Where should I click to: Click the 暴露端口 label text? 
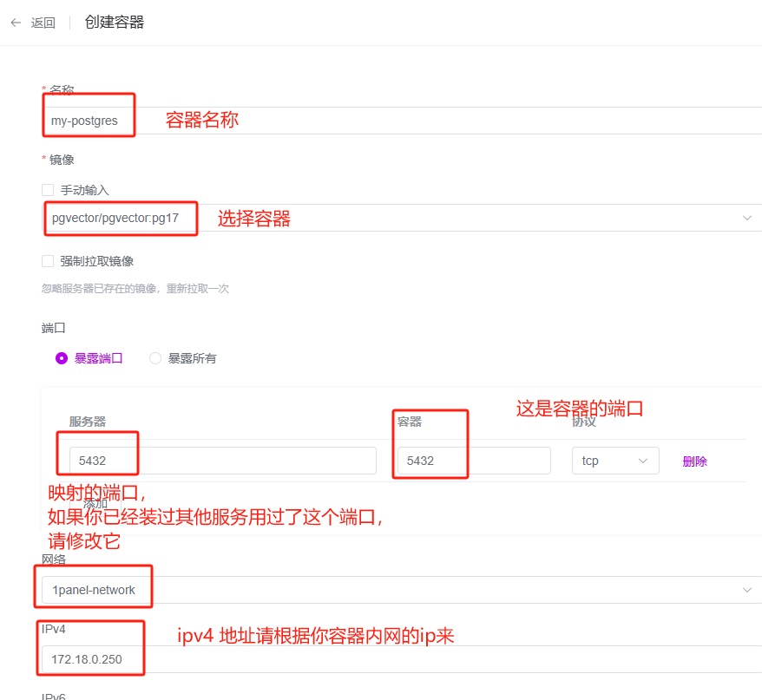click(98, 358)
